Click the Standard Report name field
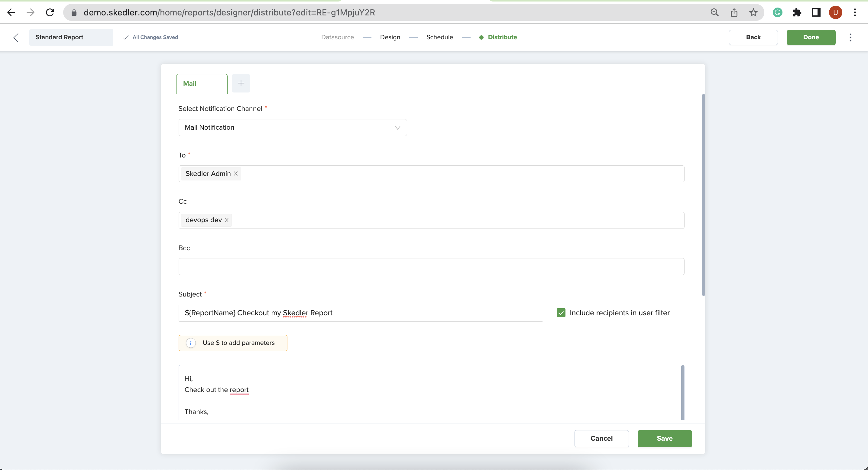 tap(71, 37)
